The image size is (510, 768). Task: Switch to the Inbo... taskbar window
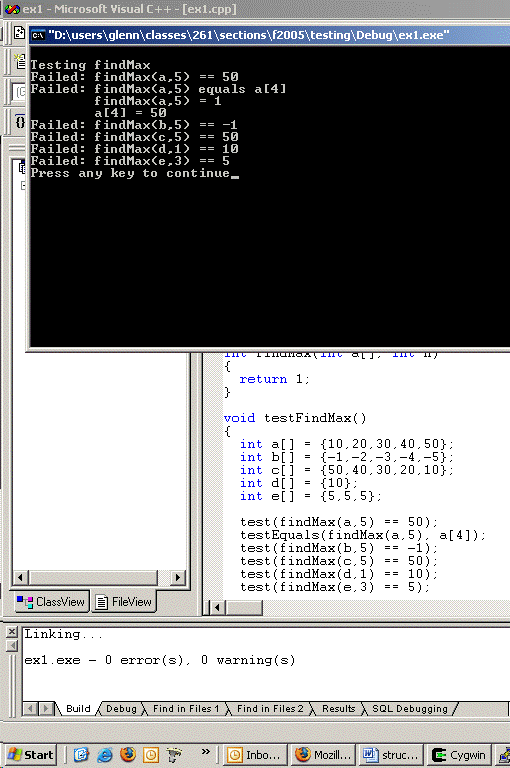(255, 755)
